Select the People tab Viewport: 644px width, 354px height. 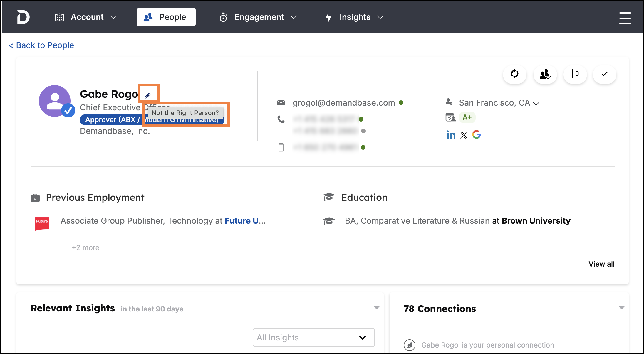[x=166, y=17]
